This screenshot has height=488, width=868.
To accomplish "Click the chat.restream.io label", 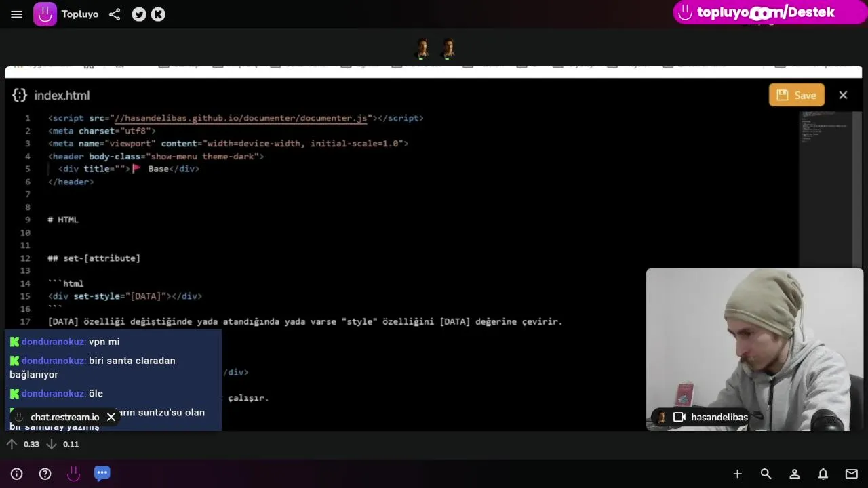I will pos(65,417).
